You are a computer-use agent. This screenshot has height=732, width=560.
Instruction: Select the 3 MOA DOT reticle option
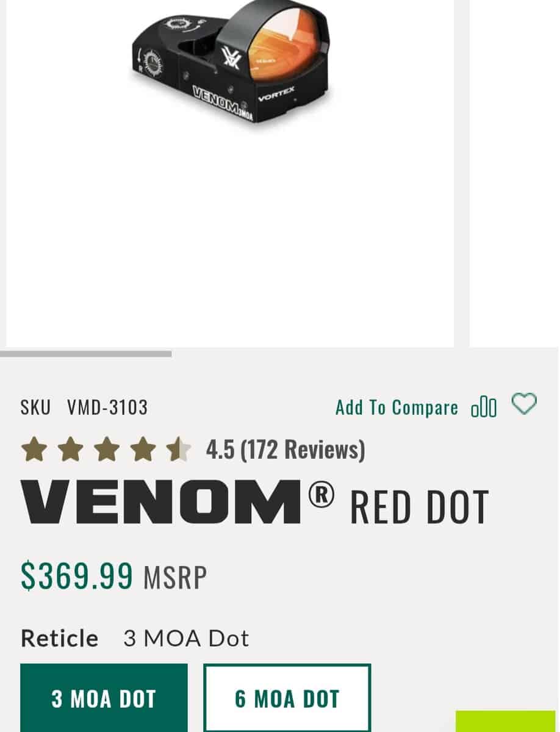coord(104,698)
